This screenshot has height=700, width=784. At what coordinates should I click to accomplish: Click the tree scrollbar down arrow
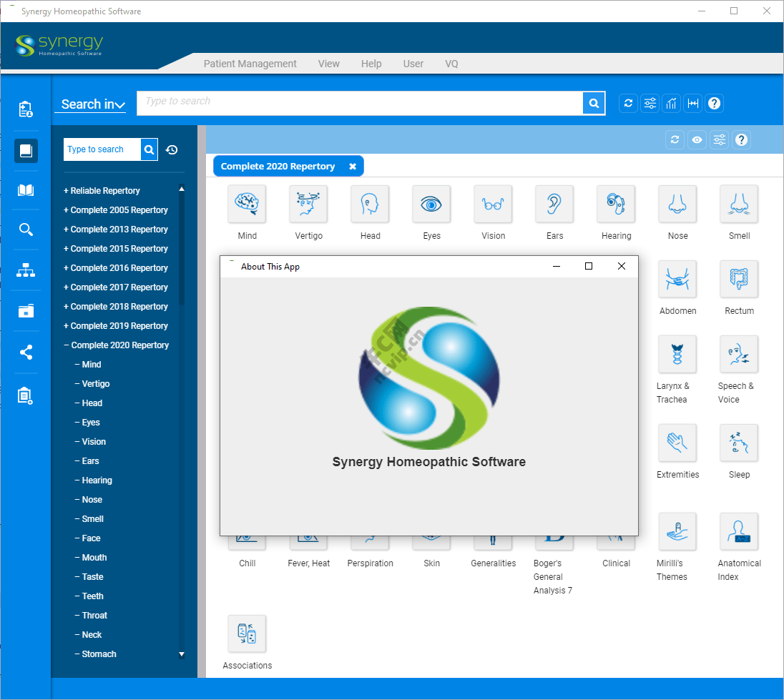tap(182, 654)
